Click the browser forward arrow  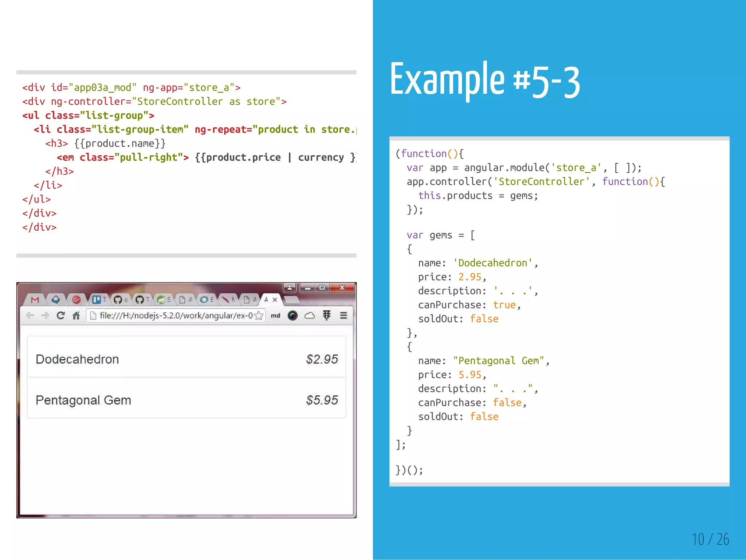[45, 316]
